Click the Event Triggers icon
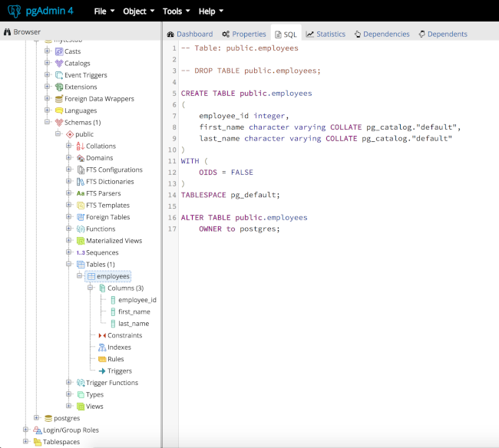The height and width of the screenshot is (448, 499). (58, 75)
